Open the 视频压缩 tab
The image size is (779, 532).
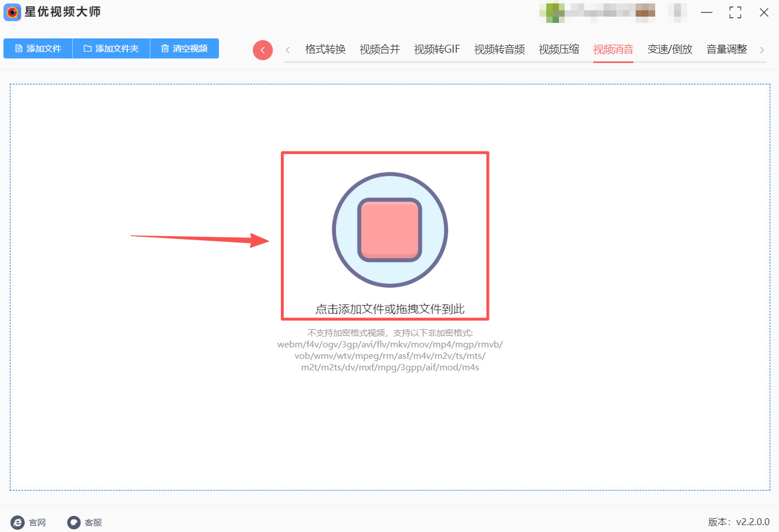coord(559,49)
